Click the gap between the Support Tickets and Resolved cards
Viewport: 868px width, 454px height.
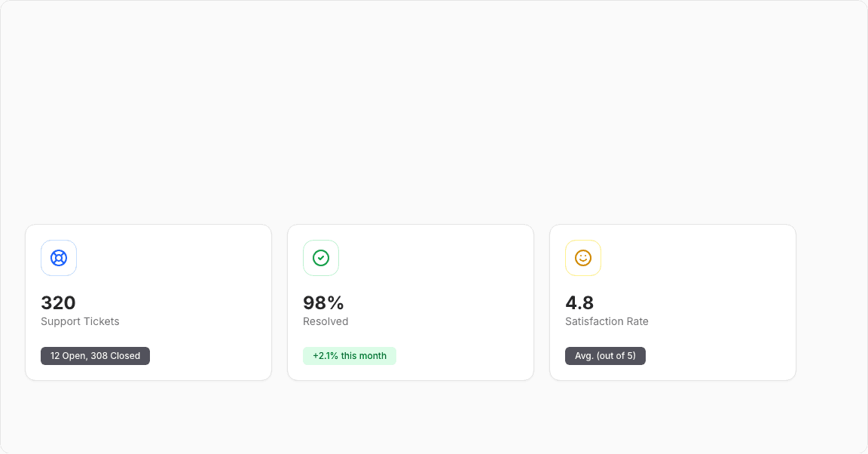pos(280,302)
